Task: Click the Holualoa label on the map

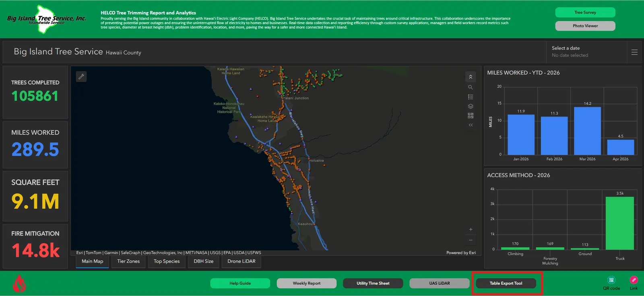Action: [x=316, y=161]
